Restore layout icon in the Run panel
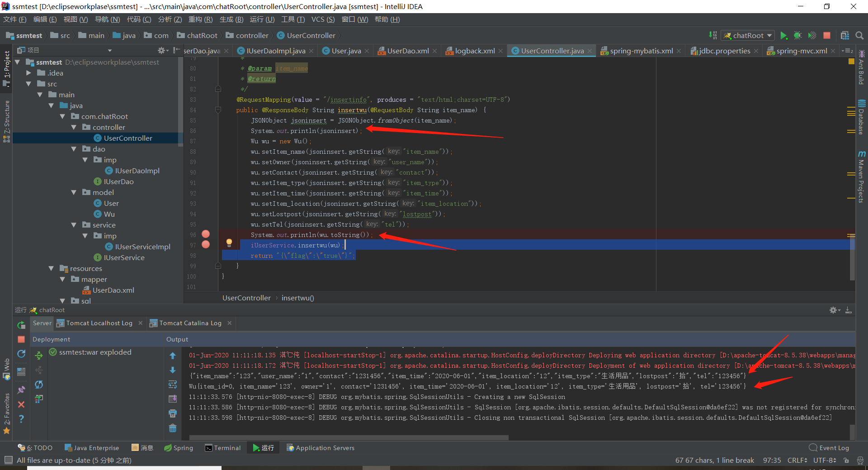This screenshot has width=868, height=470. point(21,372)
